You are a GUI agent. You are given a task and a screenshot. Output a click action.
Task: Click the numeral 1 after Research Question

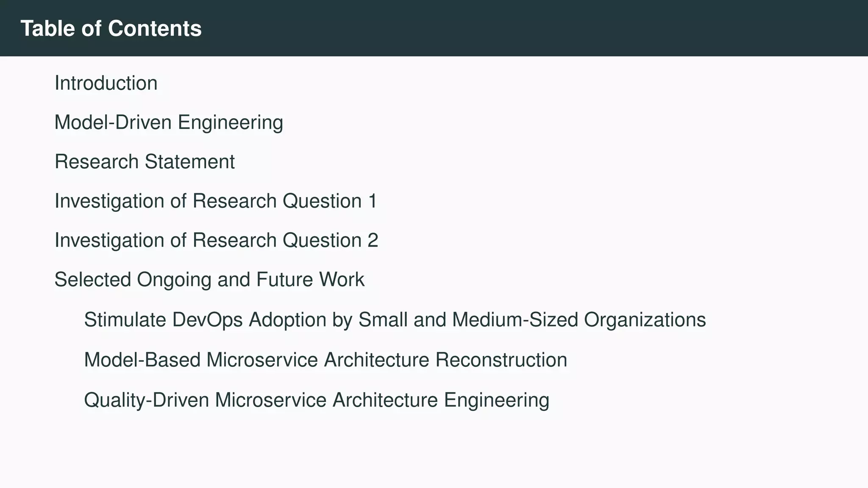[373, 201]
